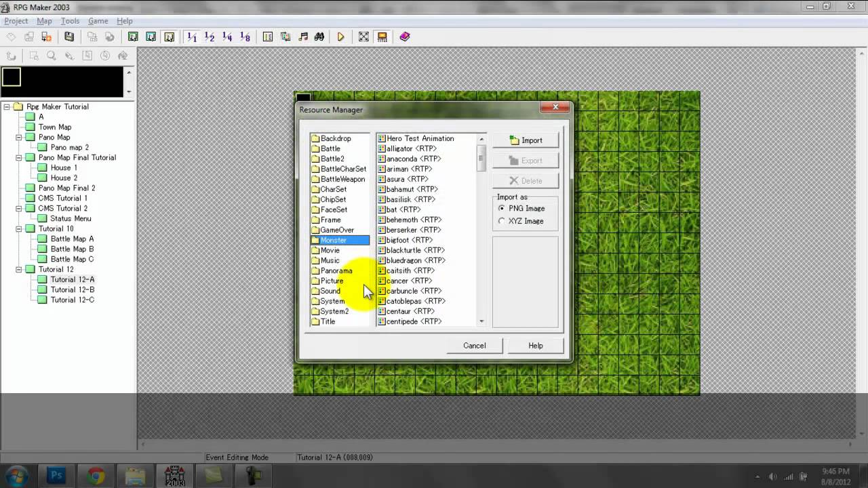Select the XYZ Image radio option
This screenshot has width=868, height=488.
pos(502,221)
